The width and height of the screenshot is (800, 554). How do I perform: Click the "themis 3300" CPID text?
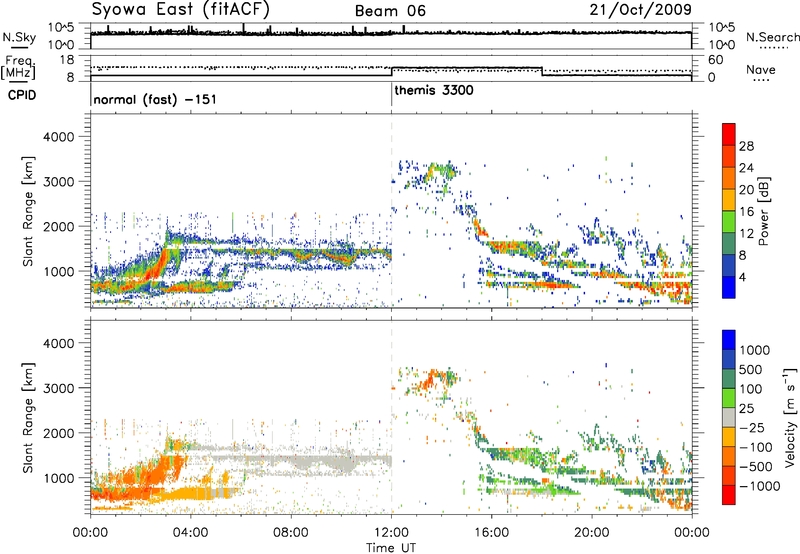pos(434,90)
